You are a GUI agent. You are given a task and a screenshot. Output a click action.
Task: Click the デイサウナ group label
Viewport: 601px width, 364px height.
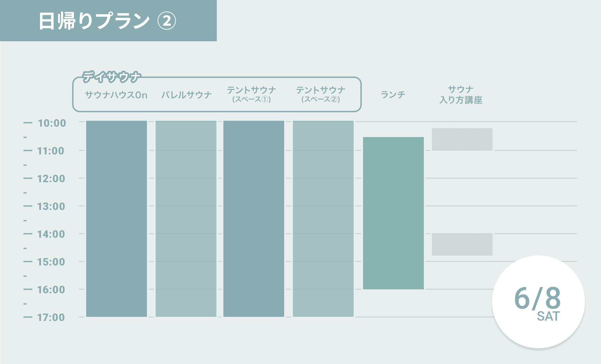point(112,77)
